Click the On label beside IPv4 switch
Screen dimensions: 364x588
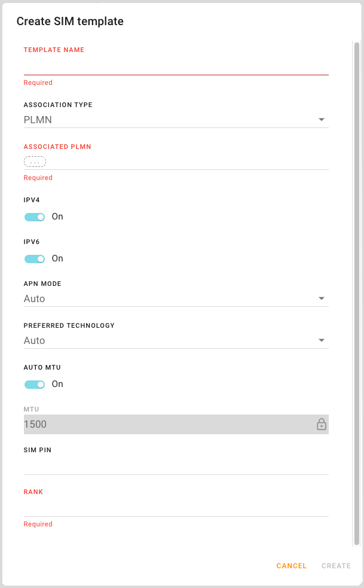pos(57,217)
